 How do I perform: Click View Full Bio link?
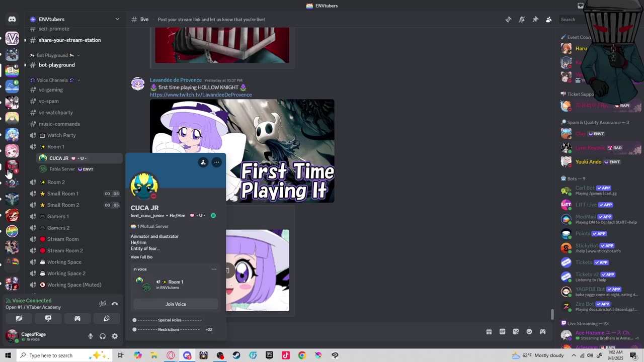141,257
